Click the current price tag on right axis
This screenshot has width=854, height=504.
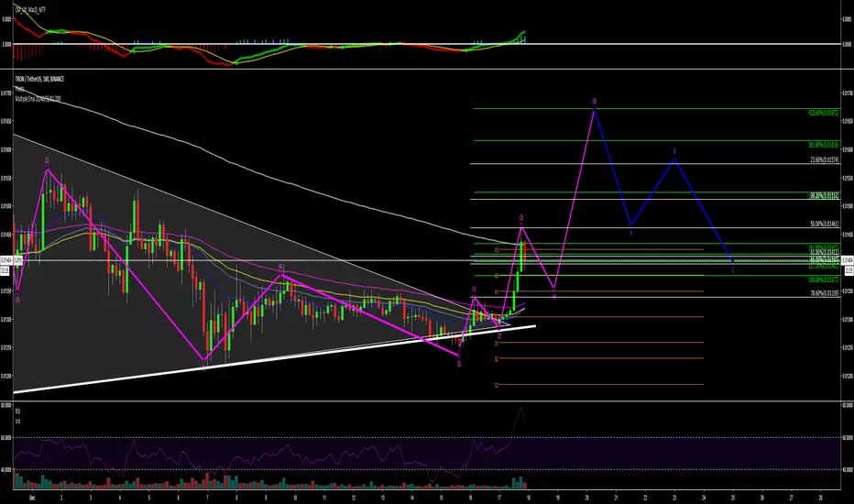point(848,260)
